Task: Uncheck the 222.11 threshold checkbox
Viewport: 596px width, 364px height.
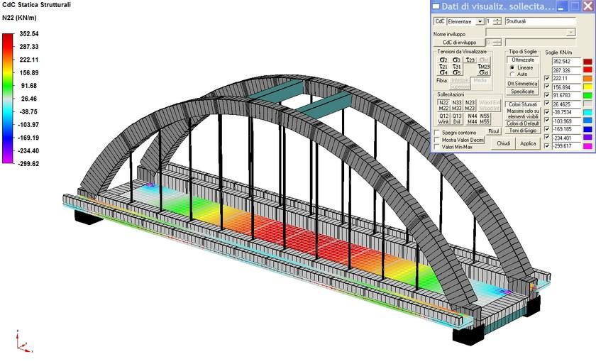Action: coord(546,79)
